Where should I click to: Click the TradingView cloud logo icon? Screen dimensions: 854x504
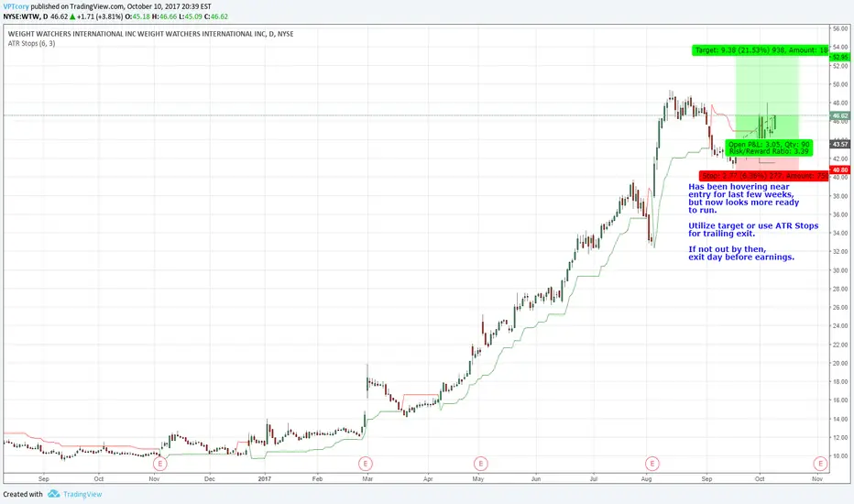point(53,494)
